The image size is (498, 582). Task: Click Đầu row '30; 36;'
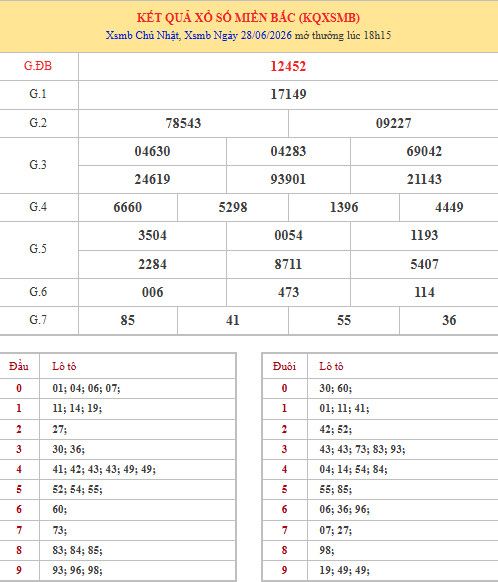pyautogui.click(x=68, y=449)
